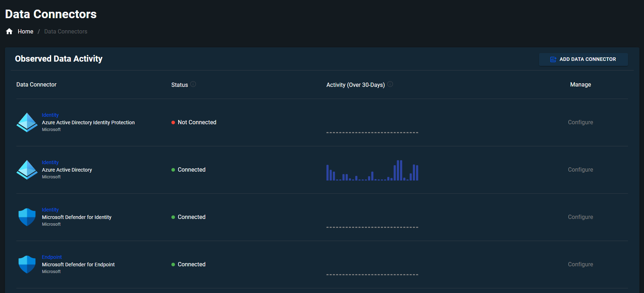Click the Activity (Over 30-Days) column header
This screenshot has width=644, height=293.
point(356,85)
